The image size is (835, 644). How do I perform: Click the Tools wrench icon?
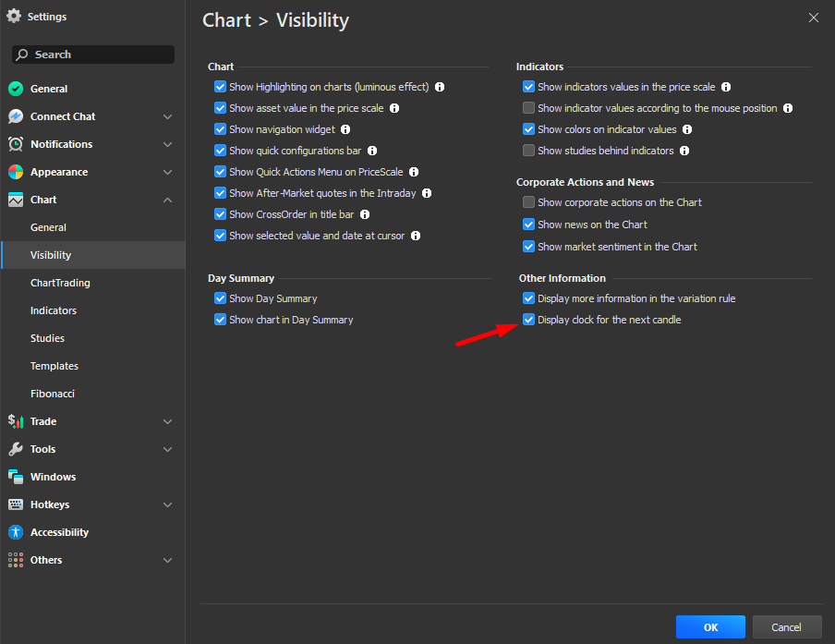[x=16, y=449]
